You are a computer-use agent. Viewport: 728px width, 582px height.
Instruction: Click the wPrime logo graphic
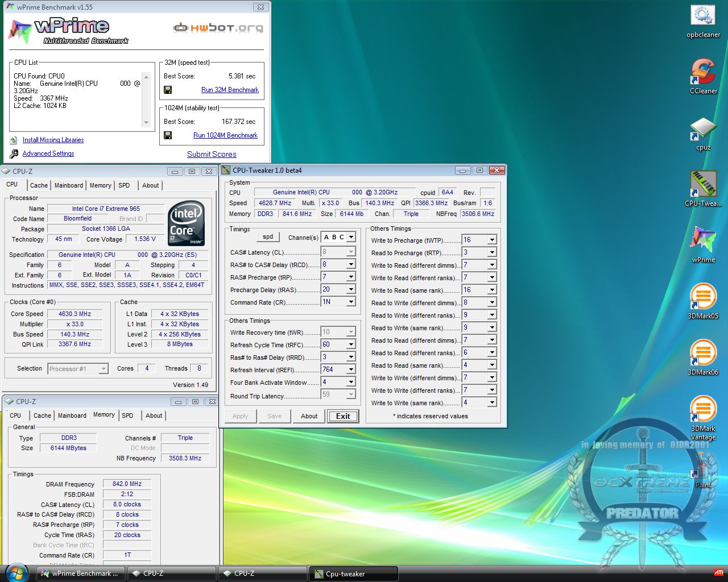pyautogui.click(x=67, y=31)
